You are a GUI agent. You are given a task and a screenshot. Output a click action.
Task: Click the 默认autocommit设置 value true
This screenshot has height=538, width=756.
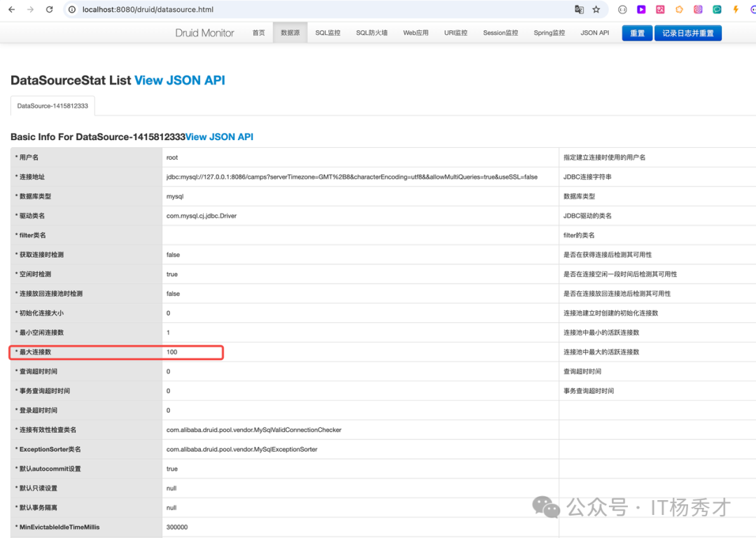[172, 469]
